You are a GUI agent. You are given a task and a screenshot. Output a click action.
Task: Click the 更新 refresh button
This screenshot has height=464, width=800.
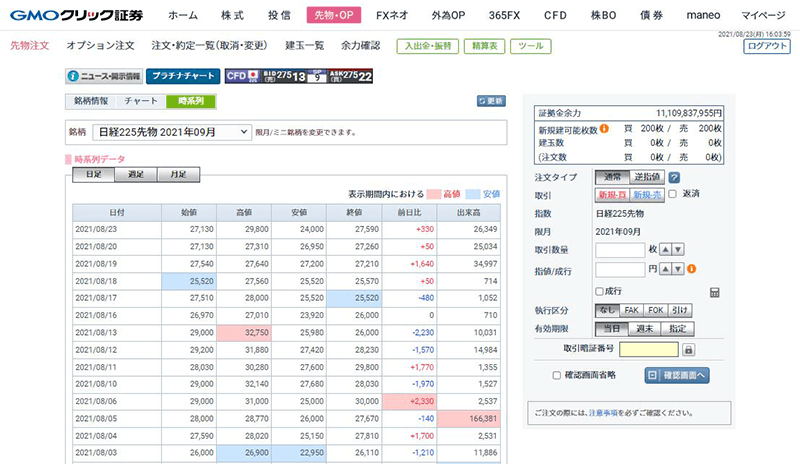(491, 101)
